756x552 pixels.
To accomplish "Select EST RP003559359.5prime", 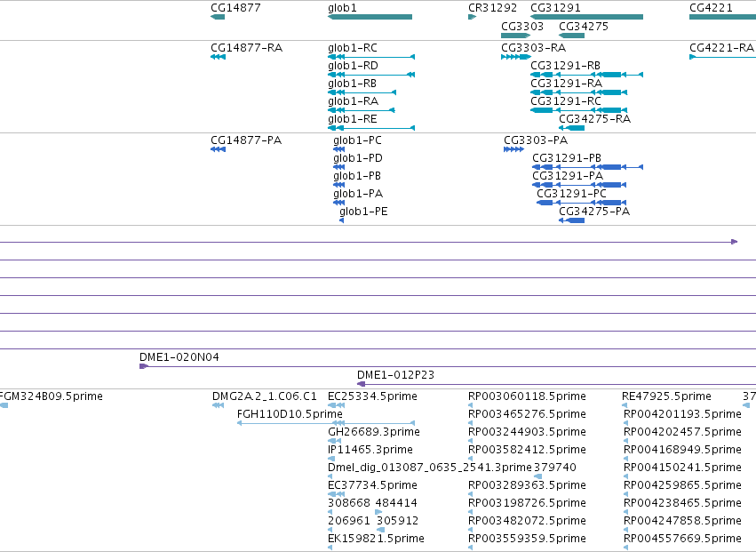I will click(471, 548).
